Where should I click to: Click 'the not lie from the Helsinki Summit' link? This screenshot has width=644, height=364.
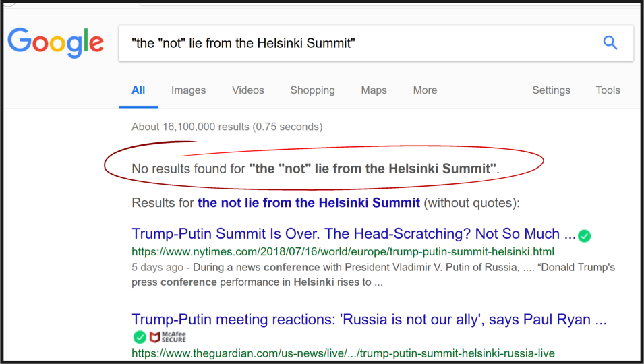coord(309,203)
